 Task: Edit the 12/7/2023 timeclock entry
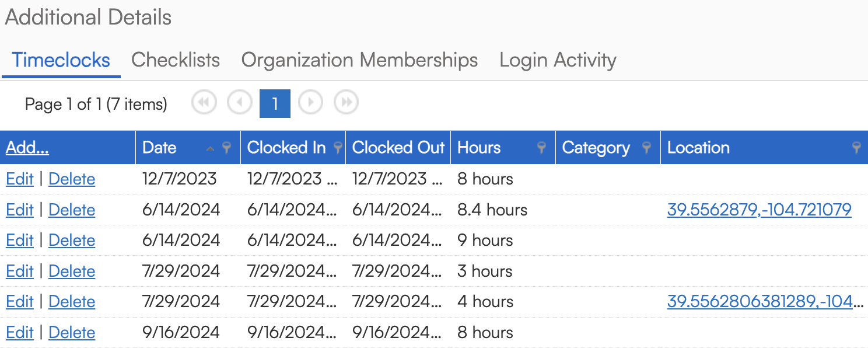point(20,179)
